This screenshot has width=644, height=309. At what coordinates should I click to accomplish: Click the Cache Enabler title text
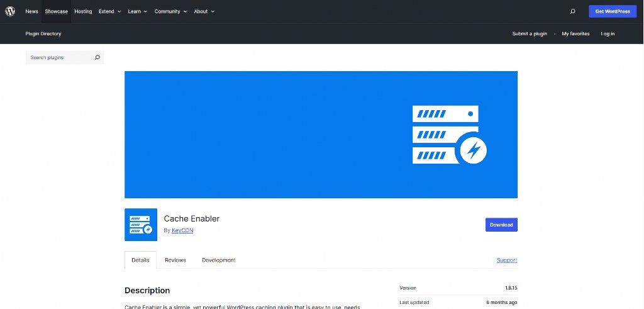192,218
